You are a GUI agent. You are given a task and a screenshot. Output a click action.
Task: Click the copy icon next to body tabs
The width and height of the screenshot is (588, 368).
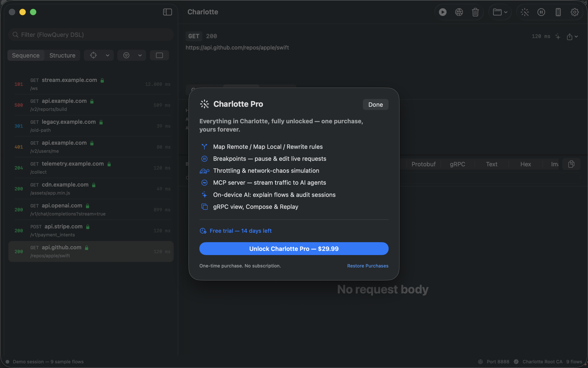coord(571,164)
